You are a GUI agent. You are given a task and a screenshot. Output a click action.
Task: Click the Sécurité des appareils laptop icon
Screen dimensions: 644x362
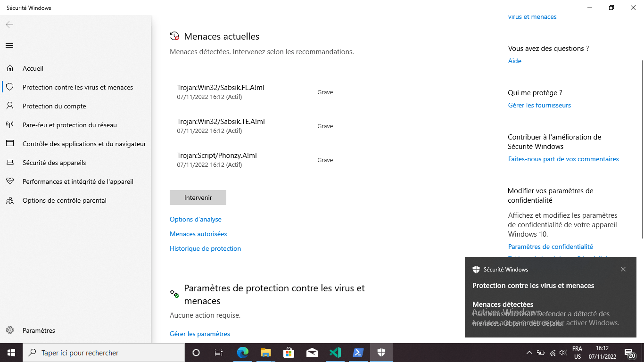(x=10, y=163)
